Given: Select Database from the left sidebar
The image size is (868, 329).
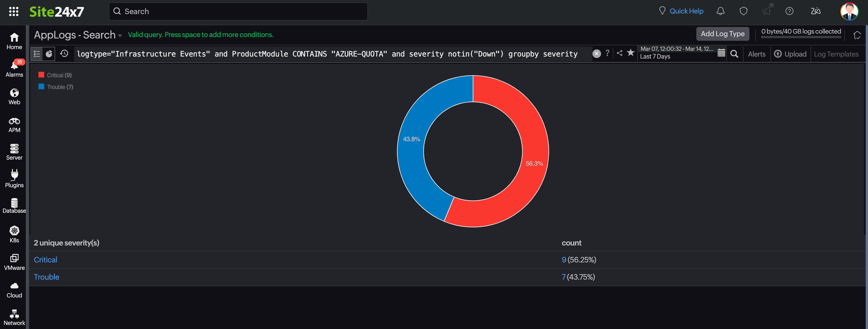Looking at the screenshot, I should 14,205.
